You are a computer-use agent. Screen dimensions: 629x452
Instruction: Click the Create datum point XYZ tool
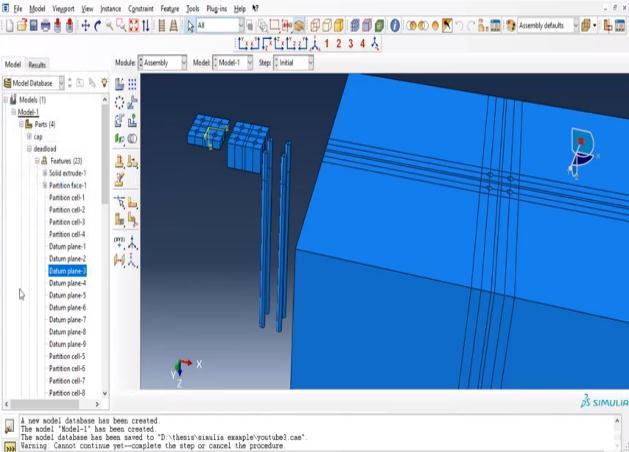pos(120,242)
